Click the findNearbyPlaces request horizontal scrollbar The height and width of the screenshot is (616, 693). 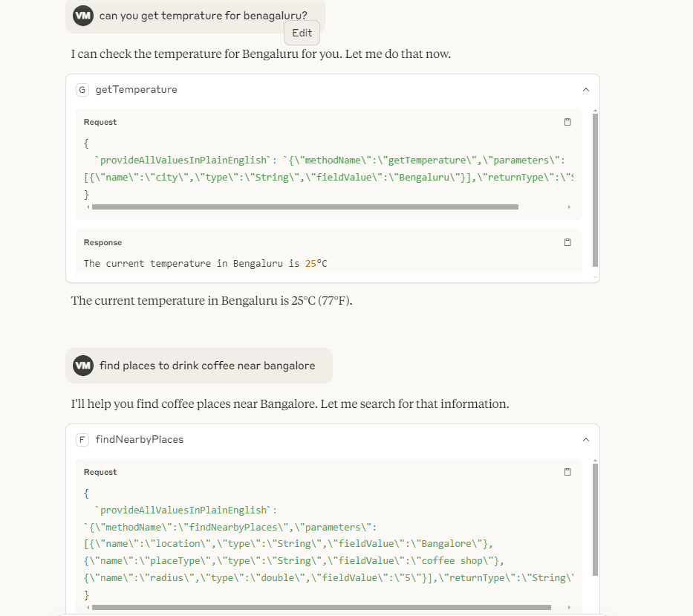tap(322, 607)
